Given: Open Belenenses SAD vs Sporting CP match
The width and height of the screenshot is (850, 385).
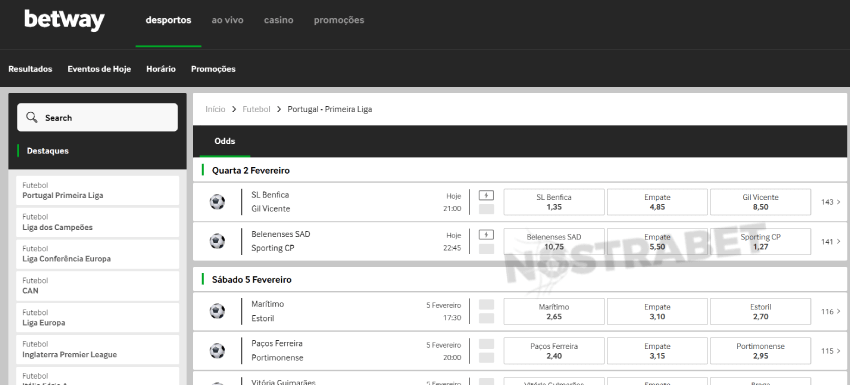Looking at the screenshot, I should 281,241.
